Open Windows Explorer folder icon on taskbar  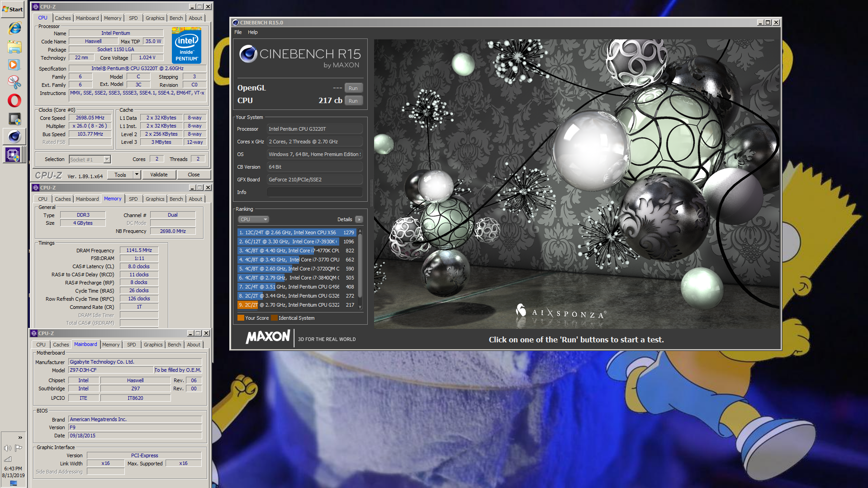coord(14,47)
